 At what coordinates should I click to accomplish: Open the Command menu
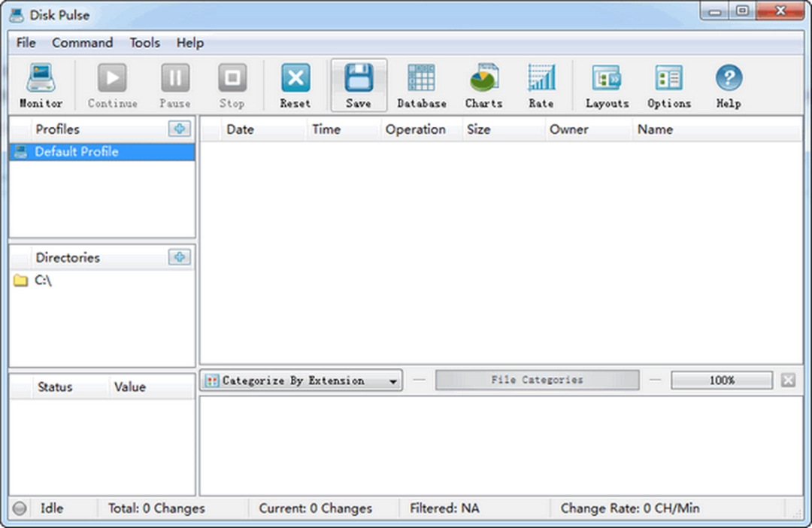pos(82,43)
